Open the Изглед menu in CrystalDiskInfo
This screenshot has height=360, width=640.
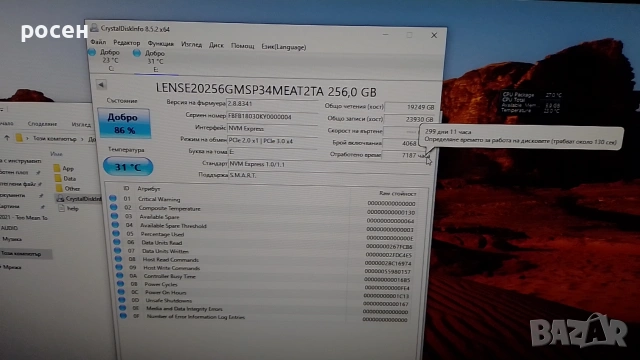(x=191, y=44)
